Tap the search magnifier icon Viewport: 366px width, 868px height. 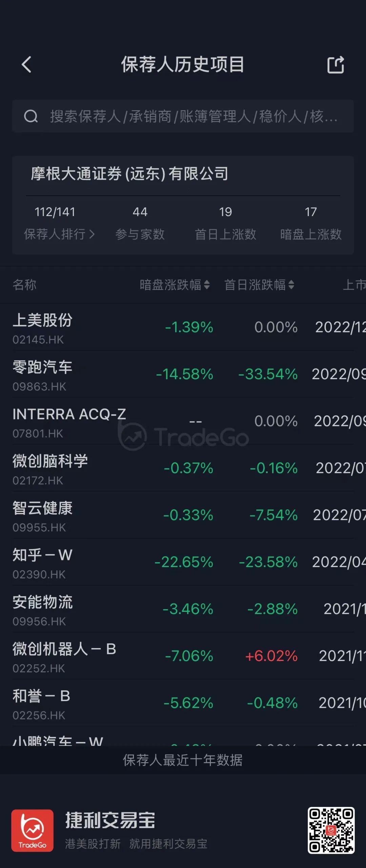tap(31, 116)
